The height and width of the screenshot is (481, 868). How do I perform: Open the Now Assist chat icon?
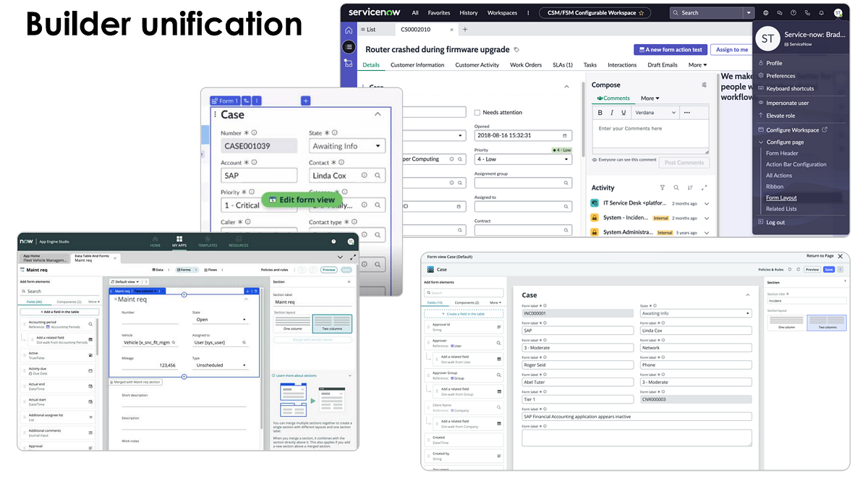pos(779,12)
